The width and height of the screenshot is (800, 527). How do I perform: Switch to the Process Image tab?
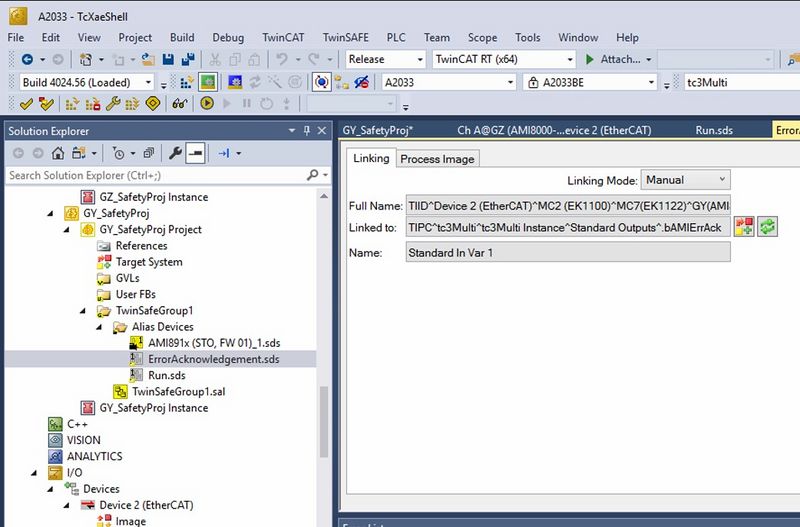click(x=438, y=158)
